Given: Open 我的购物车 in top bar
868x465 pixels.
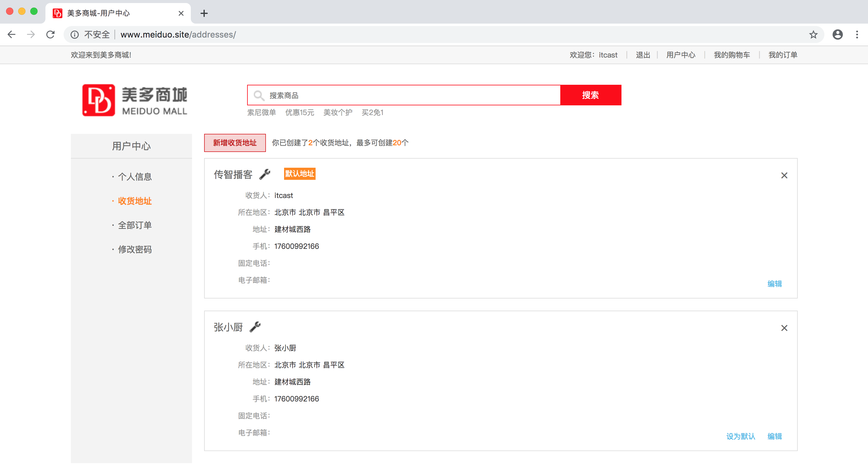Looking at the screenshot, I should pyautogui.click(x=731, y=55).
